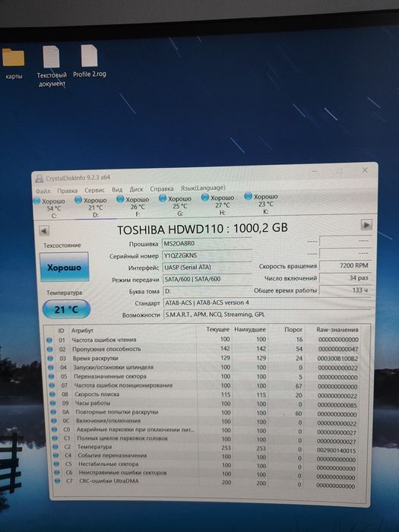Image resolution: width=399 pixels, height=532 pixels.
Task: Select disk K: status with 23 °C
Action: 261,204
